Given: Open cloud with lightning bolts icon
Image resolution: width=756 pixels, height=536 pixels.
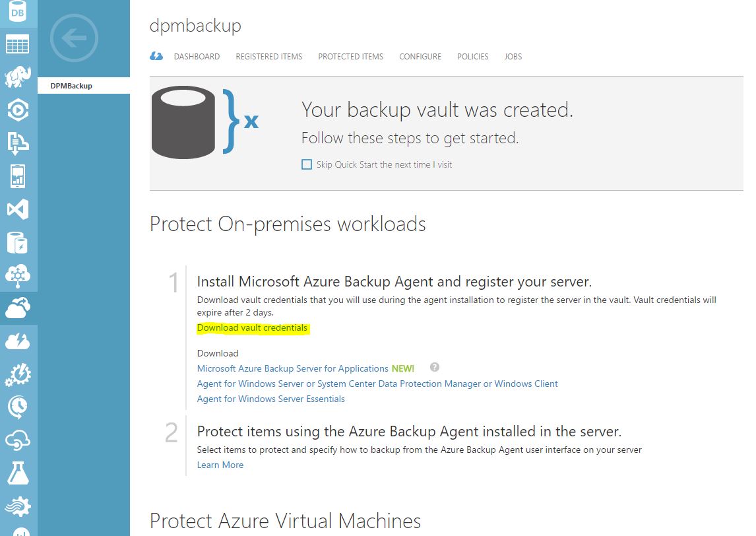Looking at the screenshot, I should pos(18,341).
